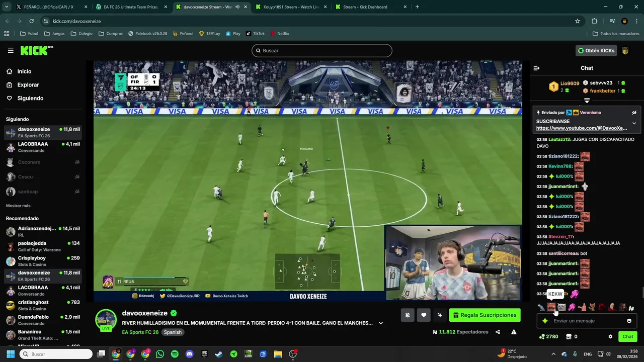Open emoji picker in message box

click(629, 321)
